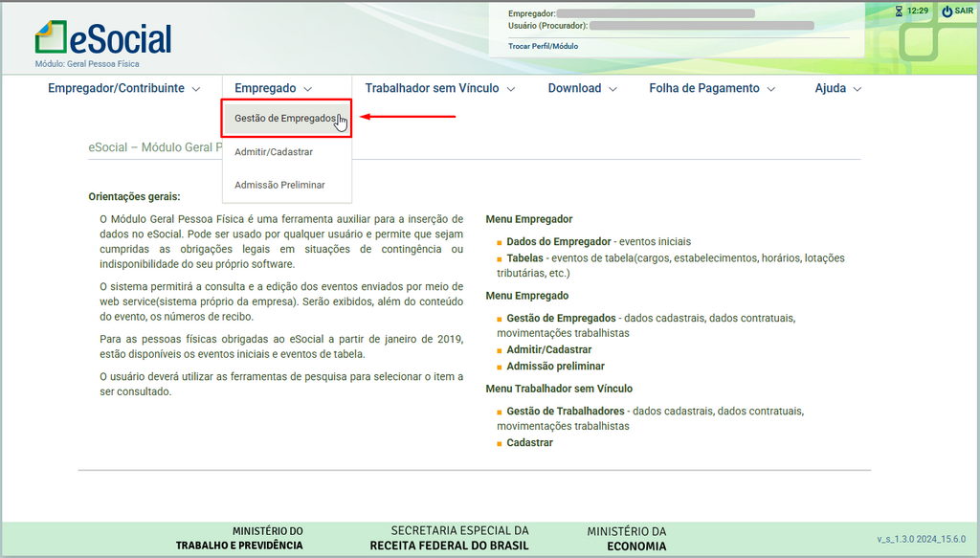
Task: Click the Ministério do Trabalho e Previdência logo
Action: tap(239, 538)
